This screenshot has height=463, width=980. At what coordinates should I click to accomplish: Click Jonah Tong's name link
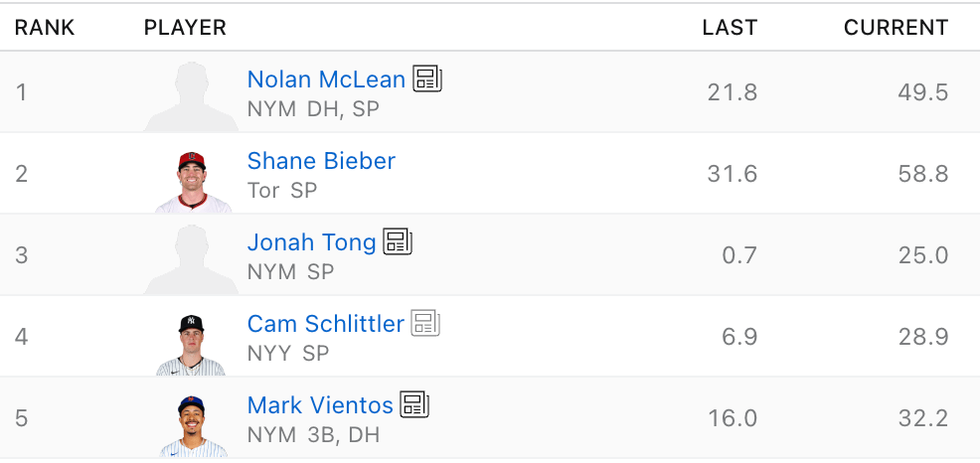coord(311,242)
